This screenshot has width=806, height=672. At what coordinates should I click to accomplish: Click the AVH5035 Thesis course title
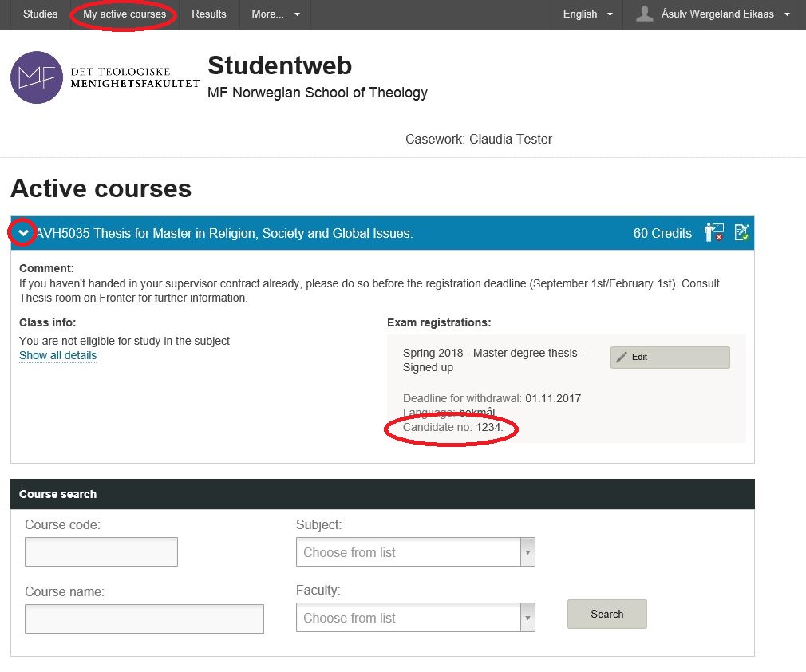pyautogui.click(x=223, y=233)
